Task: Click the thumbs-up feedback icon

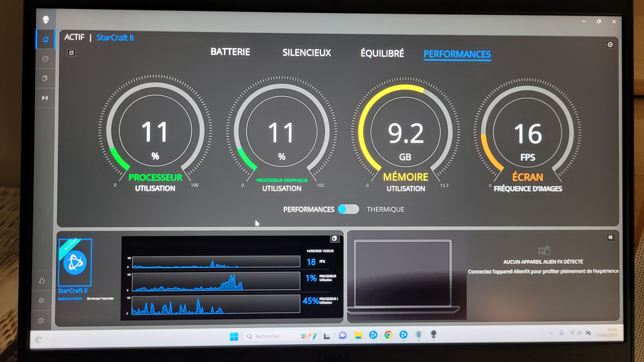Action: (42, 281)
